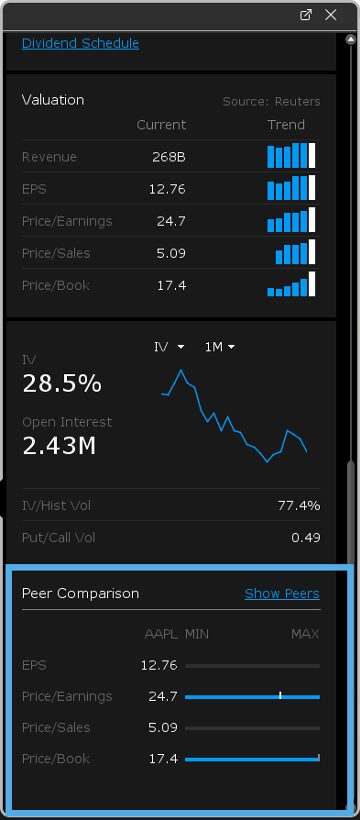Click the Price/Earnings trend bars

click(x=291, y=220)
